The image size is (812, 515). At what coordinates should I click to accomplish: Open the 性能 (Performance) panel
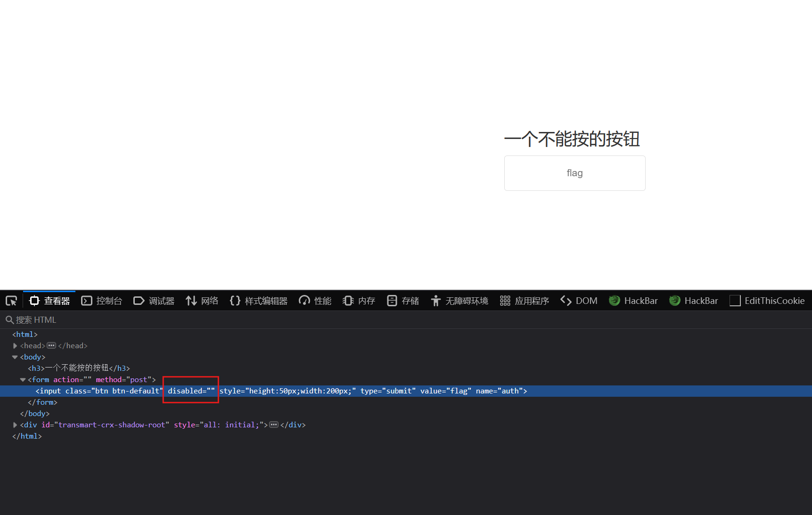tap(314, 301)
